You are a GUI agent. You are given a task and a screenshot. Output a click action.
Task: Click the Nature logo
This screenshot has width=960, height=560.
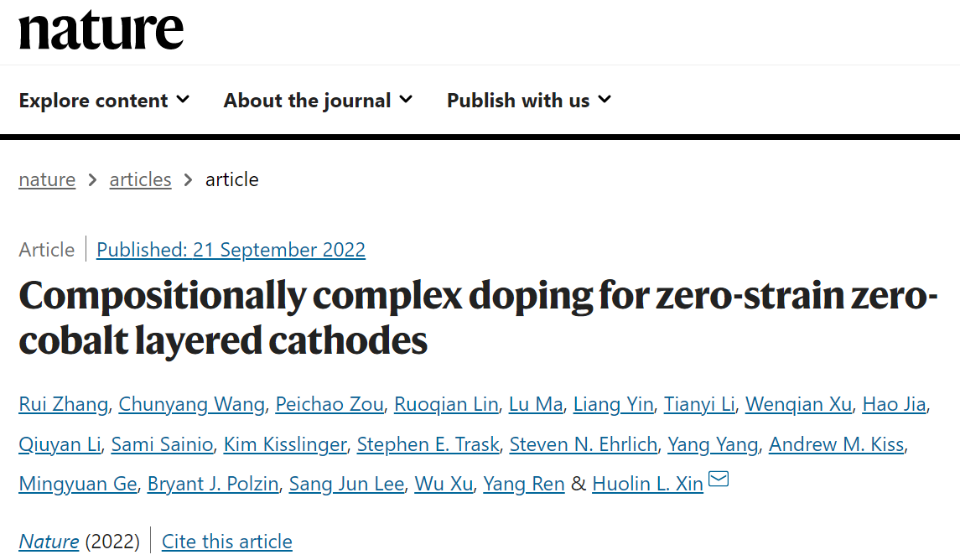pyautogui.click(x=101, y=31)
